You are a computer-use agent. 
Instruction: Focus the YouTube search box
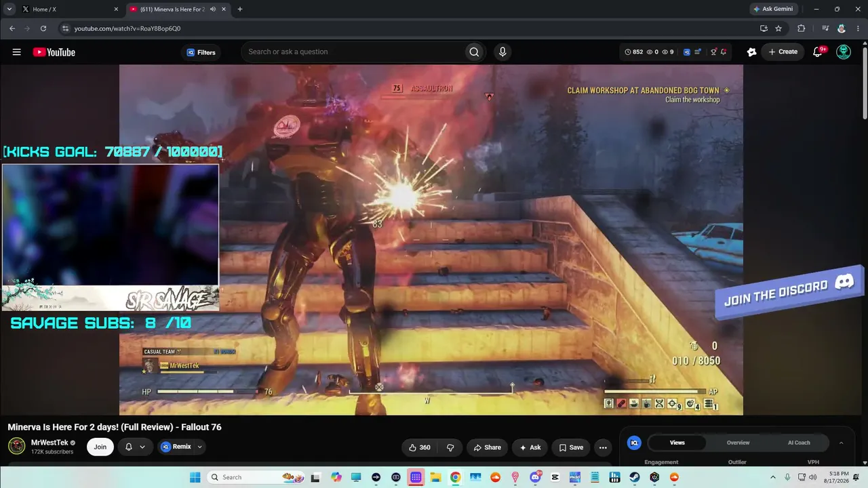tap(353, 52)
